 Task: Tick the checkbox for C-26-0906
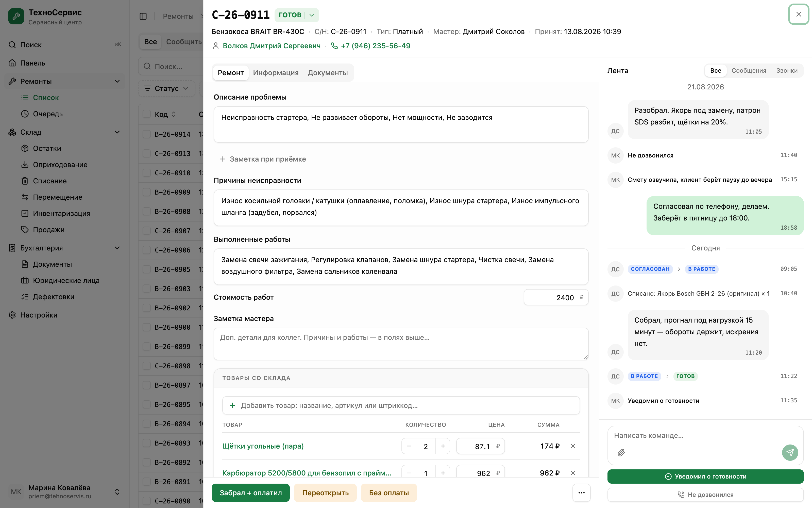coord(147,250)
